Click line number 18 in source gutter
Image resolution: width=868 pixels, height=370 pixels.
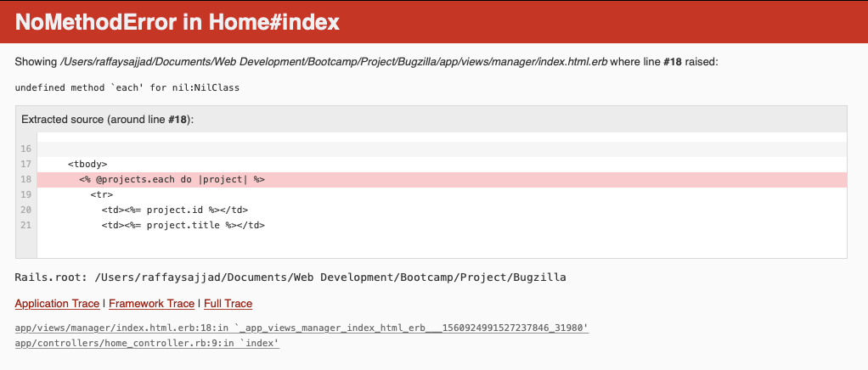pyautogui.click(x=26, y=180)
